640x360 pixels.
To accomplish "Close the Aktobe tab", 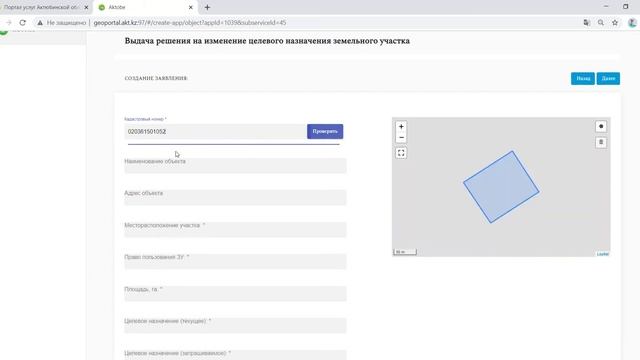I will 191,7.
